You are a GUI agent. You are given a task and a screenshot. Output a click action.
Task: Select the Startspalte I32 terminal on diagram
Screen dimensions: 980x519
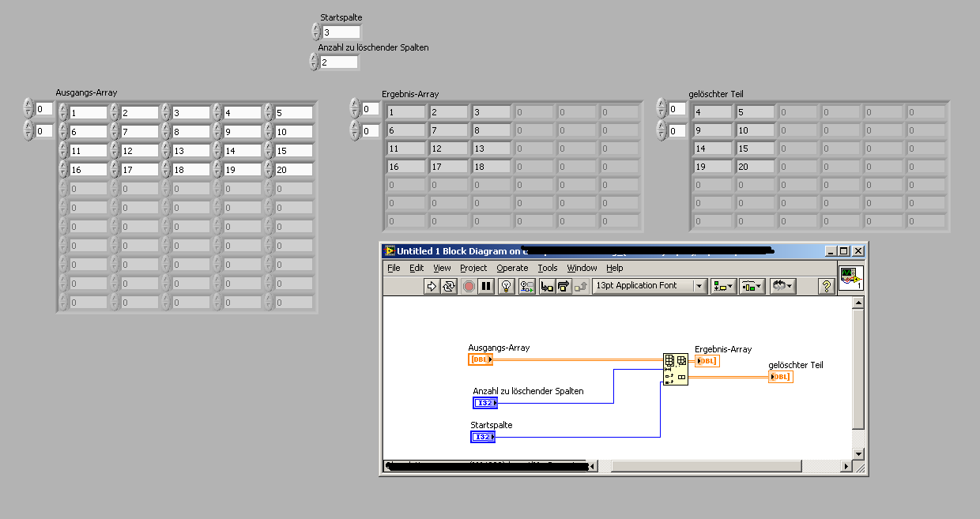pos(483,436)
